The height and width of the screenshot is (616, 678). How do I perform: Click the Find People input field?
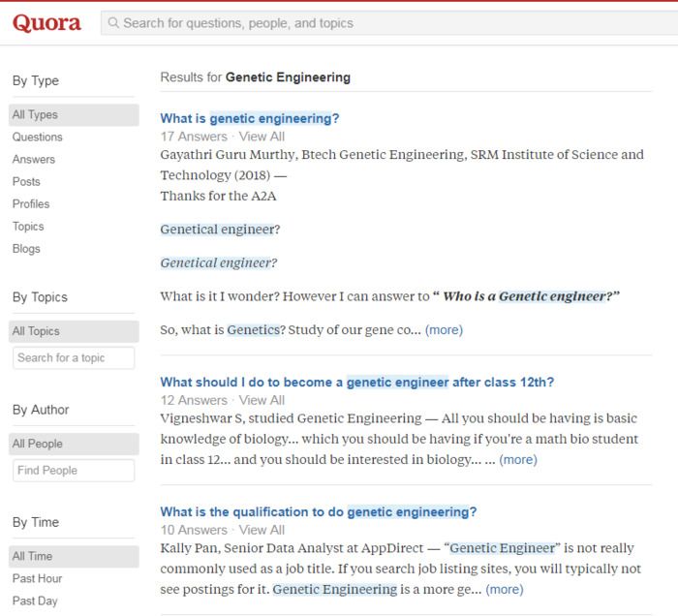74,470
